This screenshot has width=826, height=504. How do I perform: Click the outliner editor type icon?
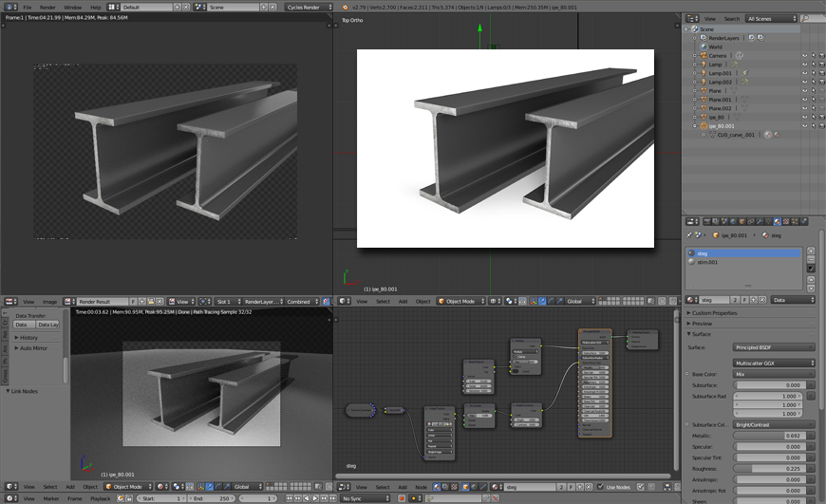pos(692,18)
